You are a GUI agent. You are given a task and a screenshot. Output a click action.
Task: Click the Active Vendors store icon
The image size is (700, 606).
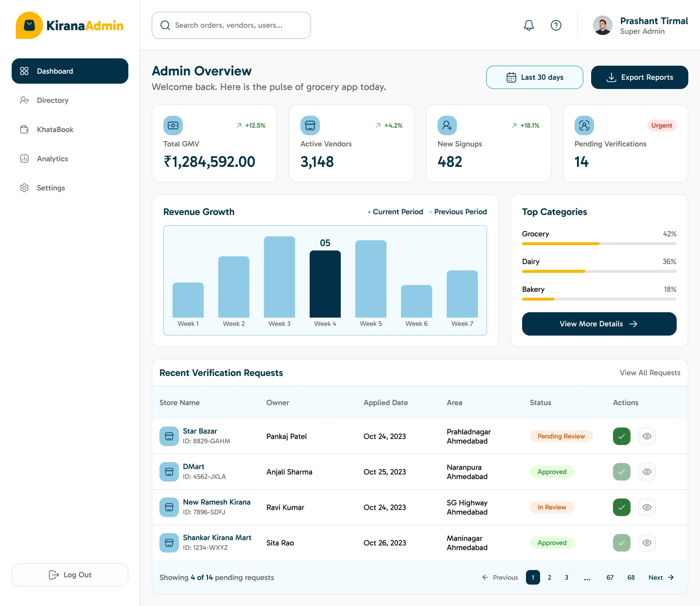310,125
